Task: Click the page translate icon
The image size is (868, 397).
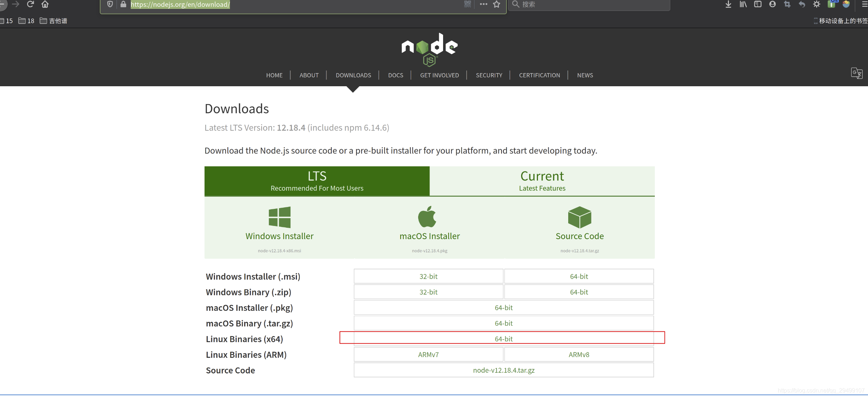Action: coord(857,73)
